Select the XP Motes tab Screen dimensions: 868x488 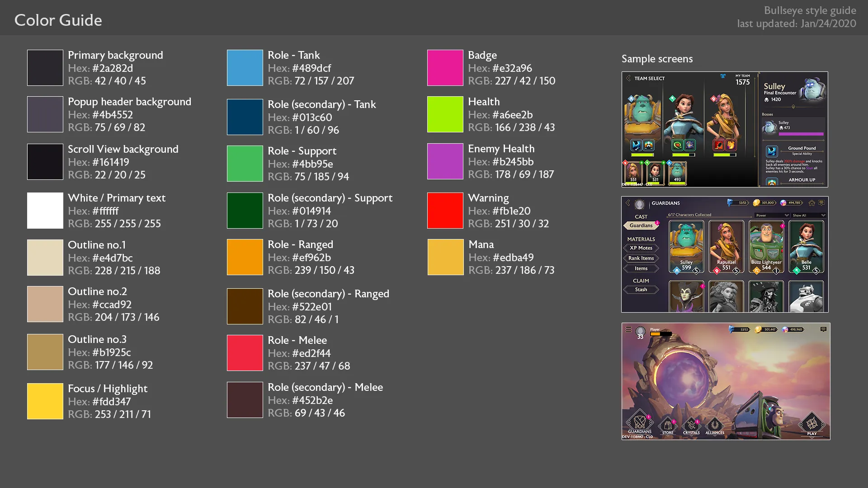tap(641, 248)
